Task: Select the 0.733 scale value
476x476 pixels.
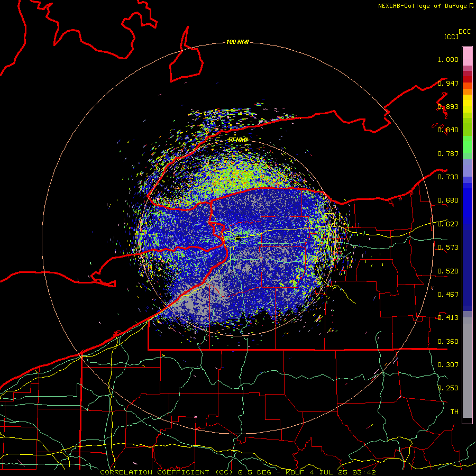Action: pos(448,177)
